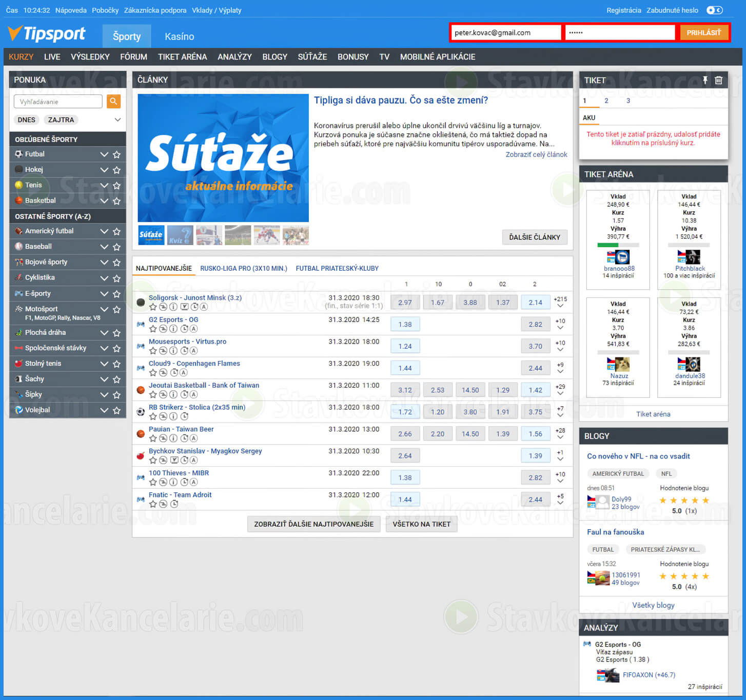
Task: Favorite Futbal with its star
Action: click(116, 154)
